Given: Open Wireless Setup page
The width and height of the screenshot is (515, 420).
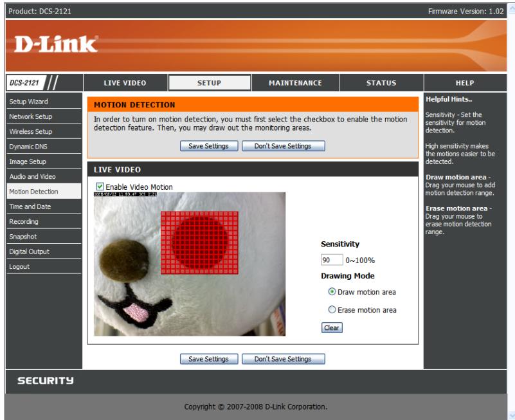Looking at the screenshot, I should 44,131.
